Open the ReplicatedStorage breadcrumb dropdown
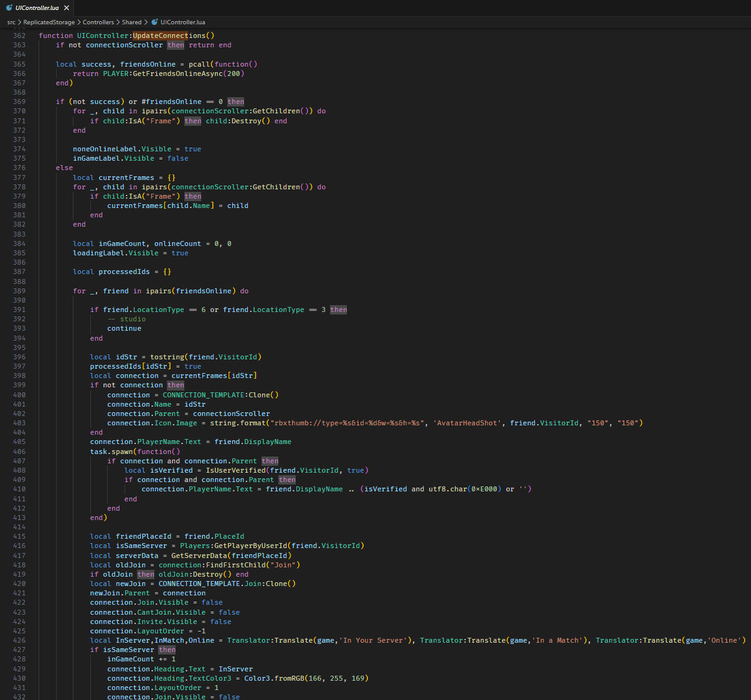This screenshot has height=700, width=751. click(x=49, y=22)
